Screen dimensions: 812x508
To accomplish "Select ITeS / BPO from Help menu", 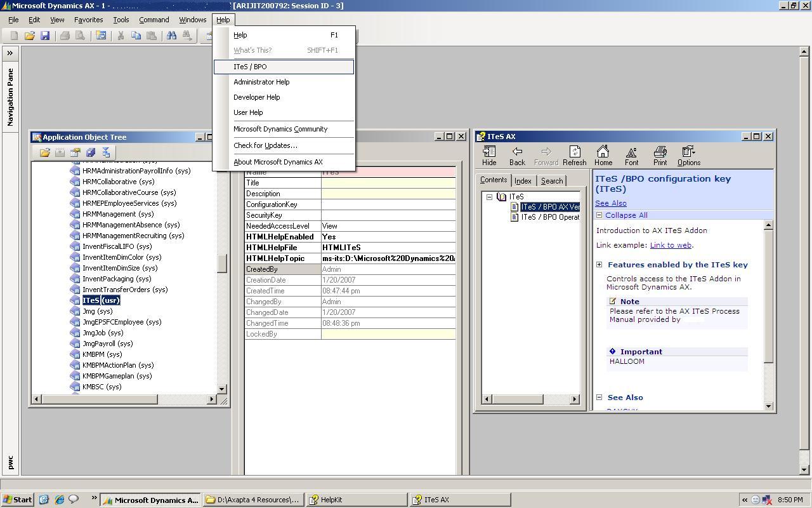I will pos(284,67).
